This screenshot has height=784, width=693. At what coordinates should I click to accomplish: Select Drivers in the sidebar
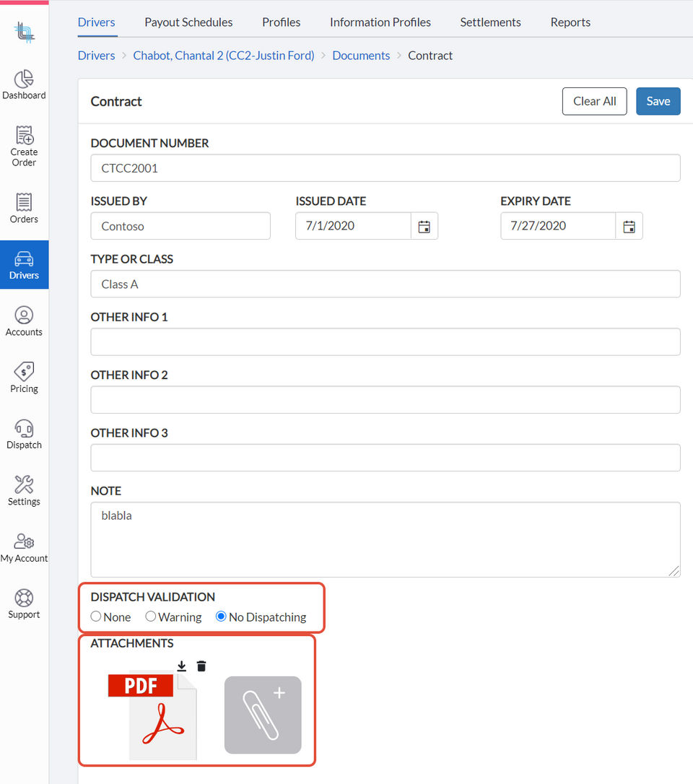coord(24,264)
